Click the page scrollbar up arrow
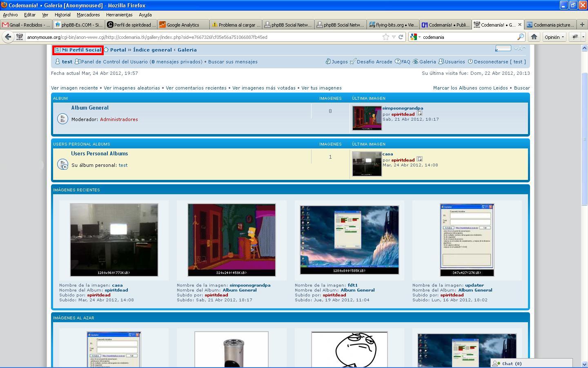588x368 pixels. pyautogui.click(x=584, y=48)
